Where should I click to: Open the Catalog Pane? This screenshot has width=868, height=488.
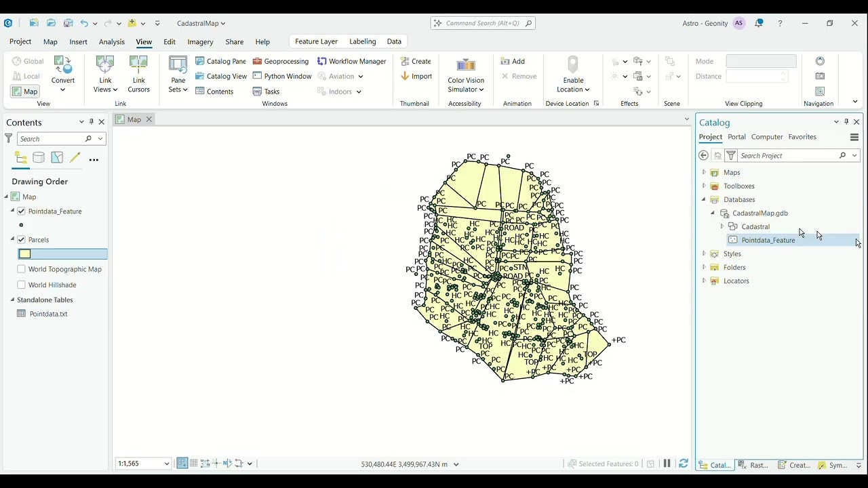point(220,61)
